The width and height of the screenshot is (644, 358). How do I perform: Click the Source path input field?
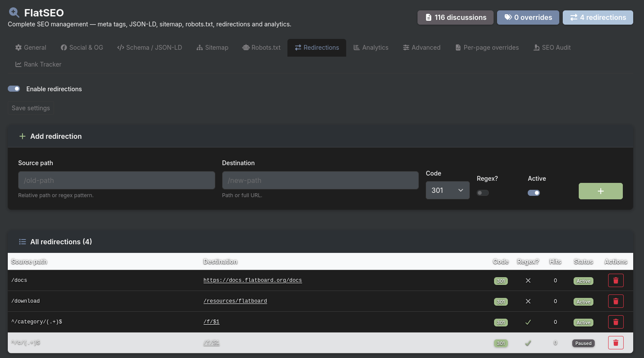pos(116,180)
